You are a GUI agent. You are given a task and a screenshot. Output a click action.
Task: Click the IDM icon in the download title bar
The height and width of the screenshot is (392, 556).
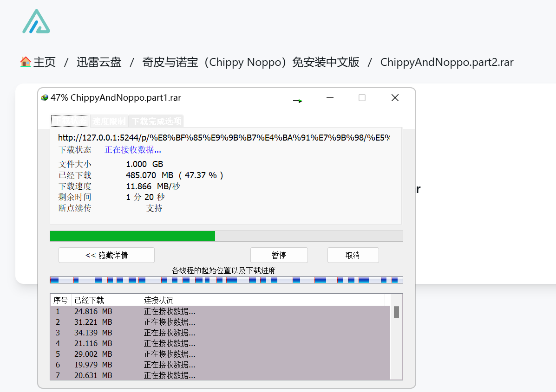click(44, 98)
